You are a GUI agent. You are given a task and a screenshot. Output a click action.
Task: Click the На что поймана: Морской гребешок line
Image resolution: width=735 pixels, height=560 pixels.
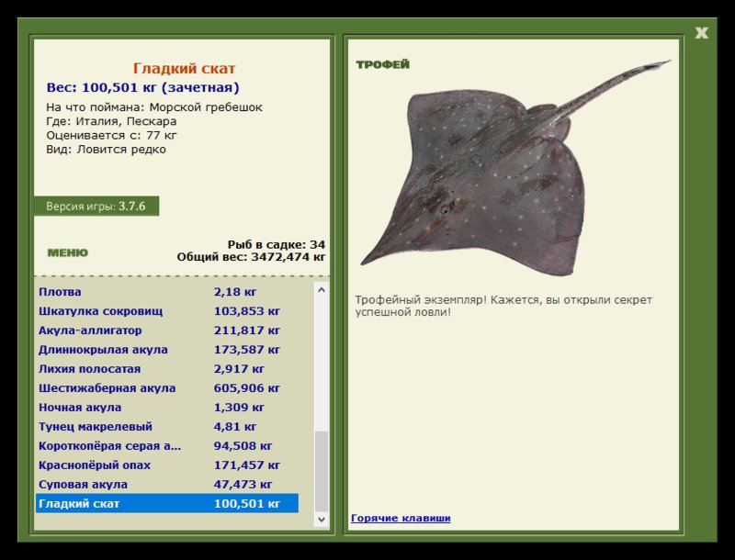(x=154, y=107)
